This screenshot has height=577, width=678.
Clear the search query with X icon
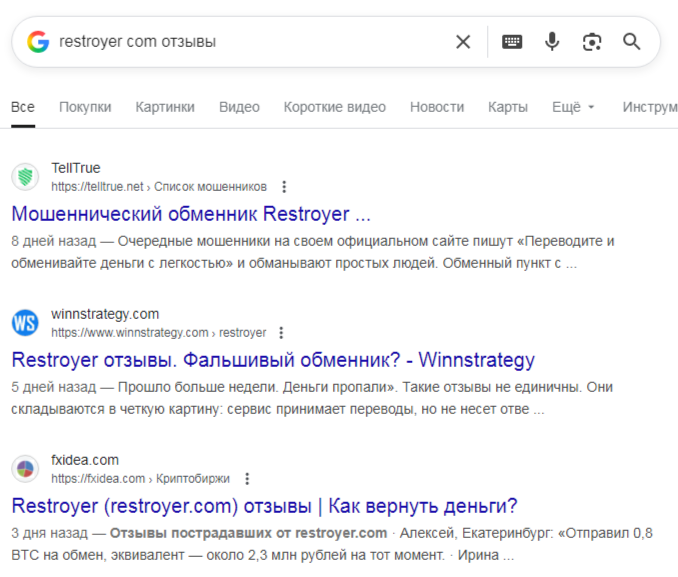[463, 42]
